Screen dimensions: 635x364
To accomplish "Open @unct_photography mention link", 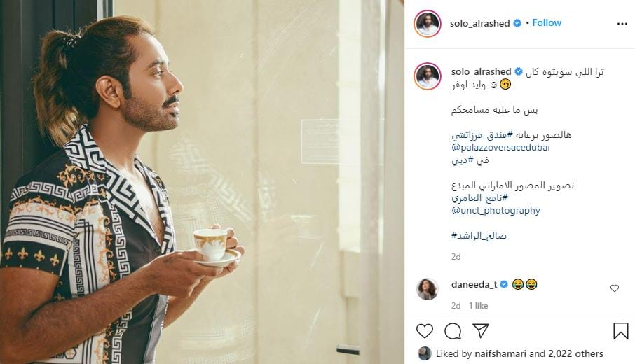I will [496, 210].
